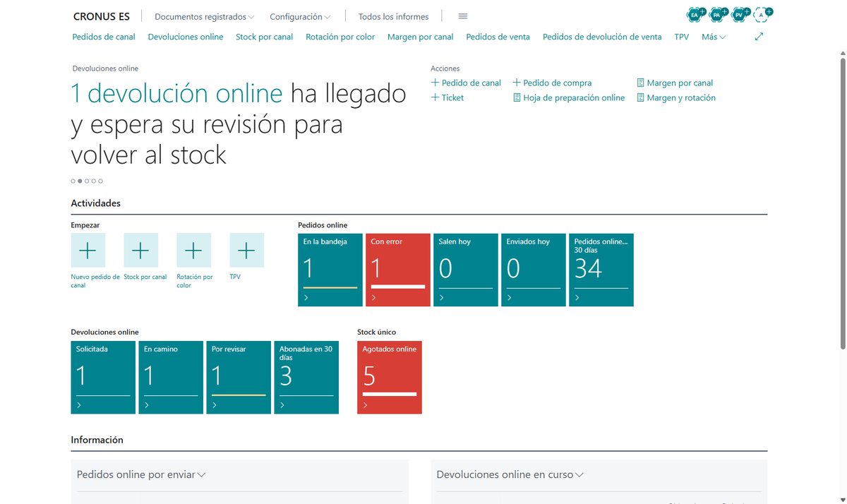
Task: Create new Ticket action
Action: [447, 97]
